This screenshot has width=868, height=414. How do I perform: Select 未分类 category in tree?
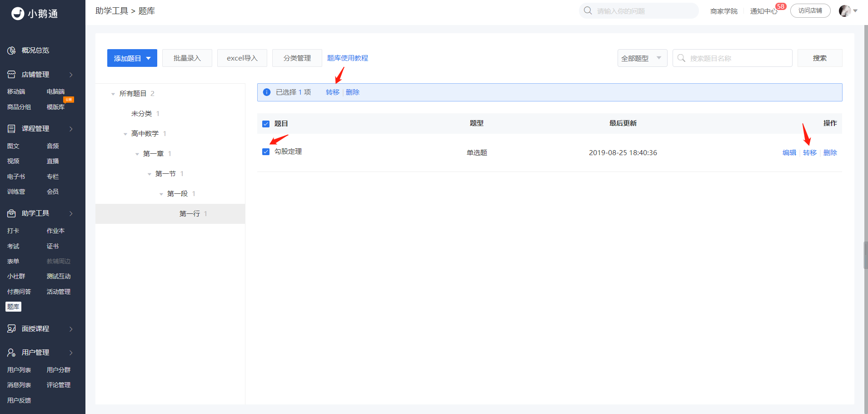tap(141, 114)
